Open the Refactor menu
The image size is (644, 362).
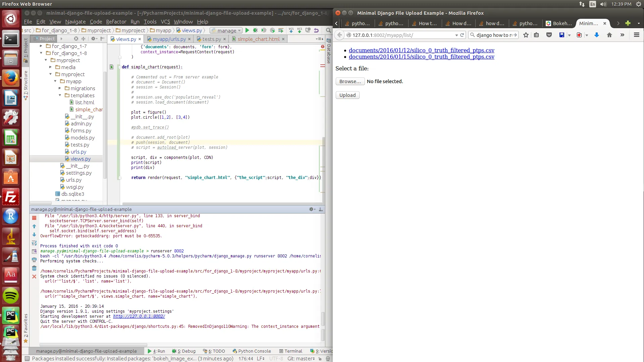116,22
